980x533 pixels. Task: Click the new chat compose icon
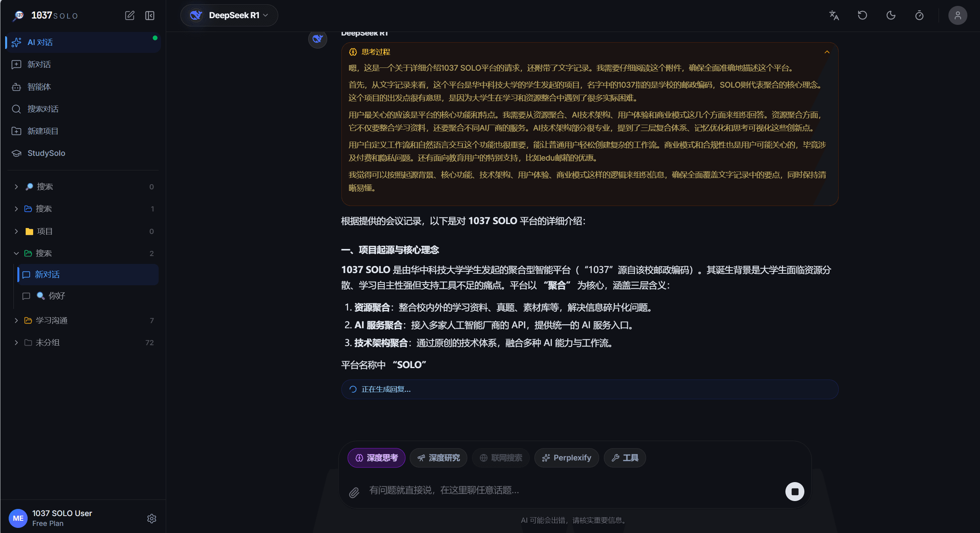pyautogui.click(x=130, y=15)
